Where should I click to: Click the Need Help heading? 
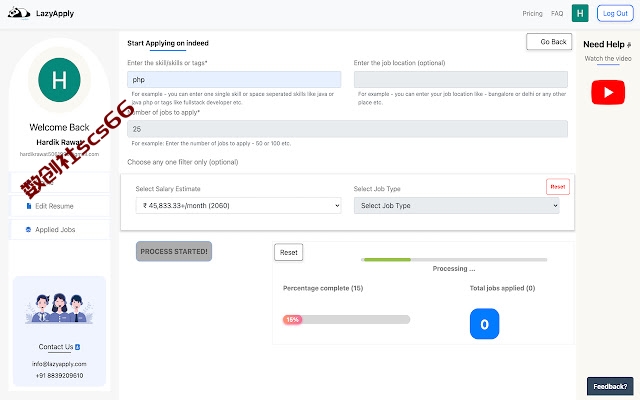click(x=604, y=44)
